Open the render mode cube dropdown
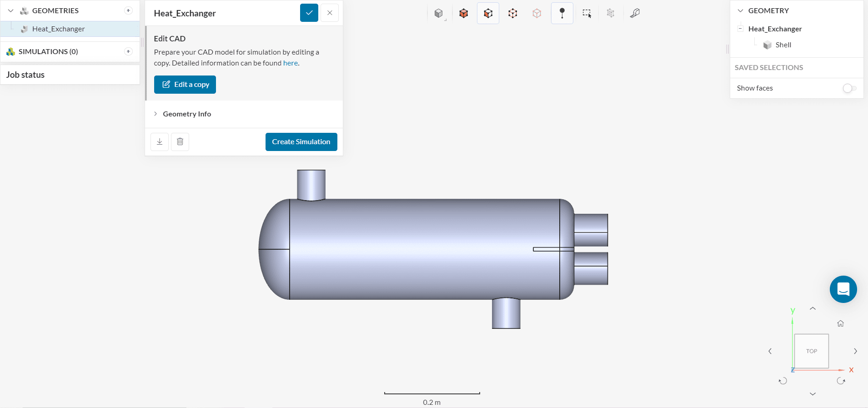 pos(439,13)
